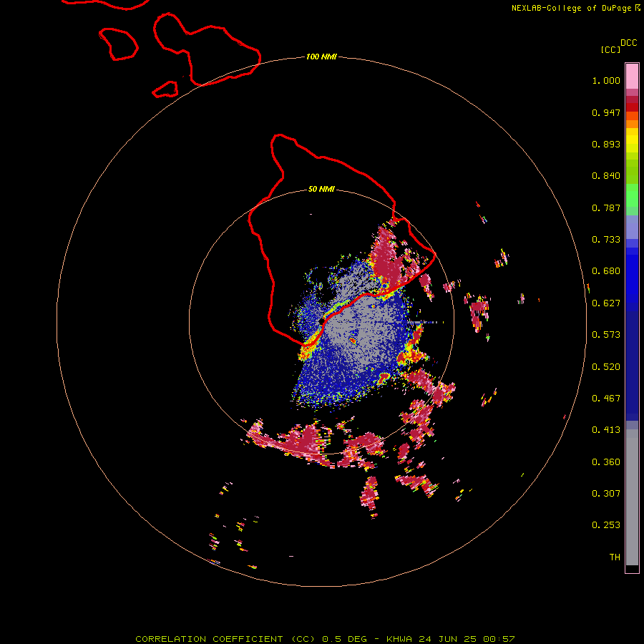This screenshot has height=644, width=644.
Task: Click the [CC] unit label
Action: coord(610,49)
